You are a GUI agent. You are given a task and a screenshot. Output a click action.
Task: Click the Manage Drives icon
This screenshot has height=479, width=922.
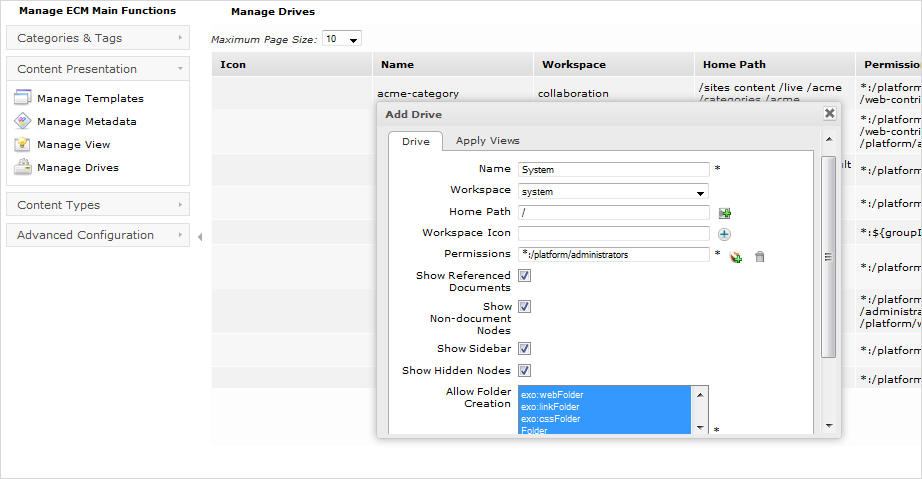tap(22, 167)
